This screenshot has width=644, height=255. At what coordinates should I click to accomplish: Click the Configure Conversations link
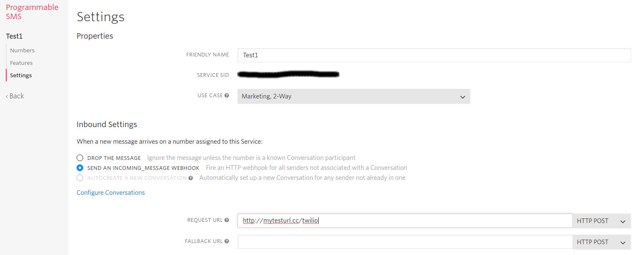coord(111,193)
